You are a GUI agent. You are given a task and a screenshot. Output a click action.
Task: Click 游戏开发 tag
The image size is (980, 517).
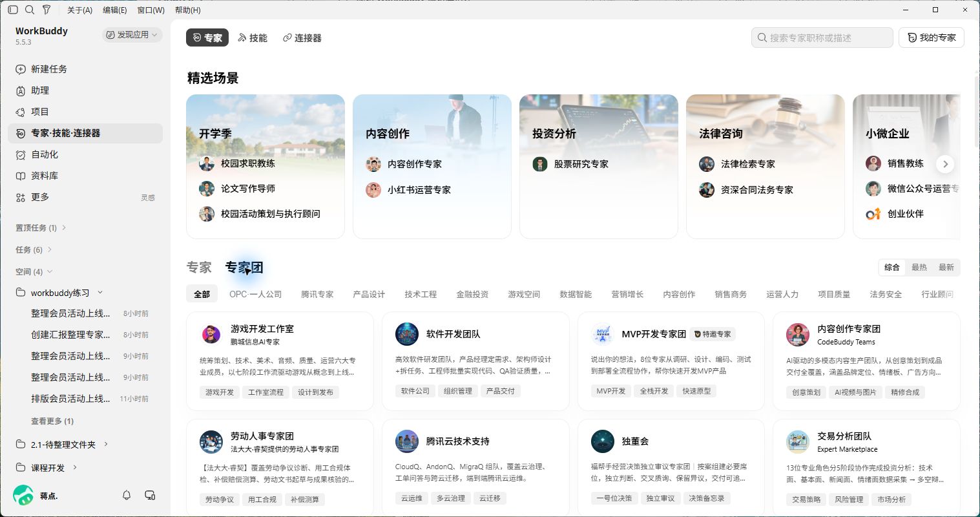click(x=220, y=392)
